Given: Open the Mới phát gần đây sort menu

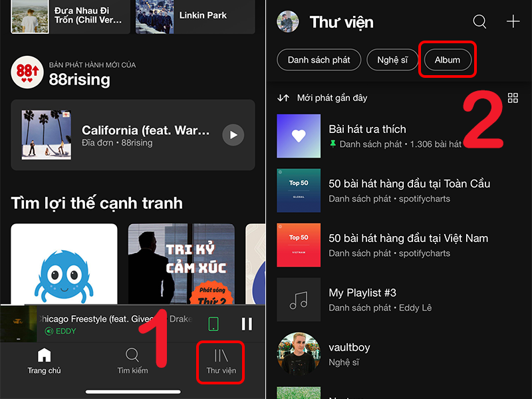Looking at the screenshot, I should click(x=332, y=98).
